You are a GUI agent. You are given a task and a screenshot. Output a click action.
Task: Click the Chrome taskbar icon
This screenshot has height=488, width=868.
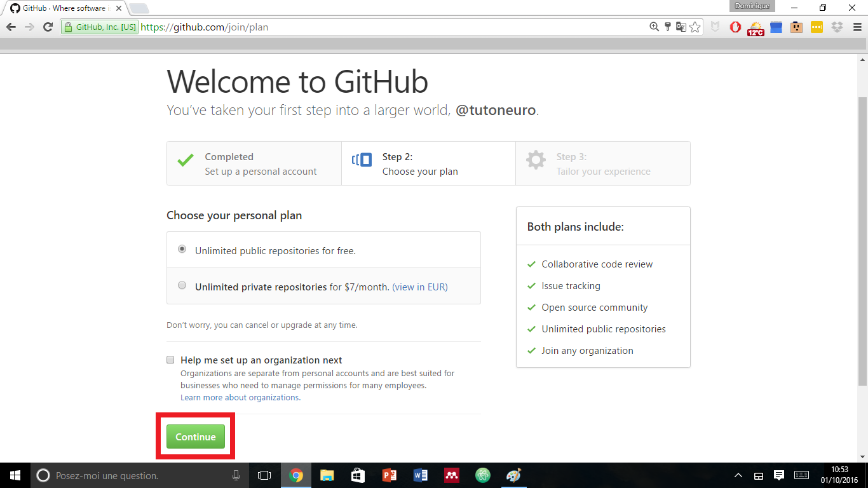point(296,475)
